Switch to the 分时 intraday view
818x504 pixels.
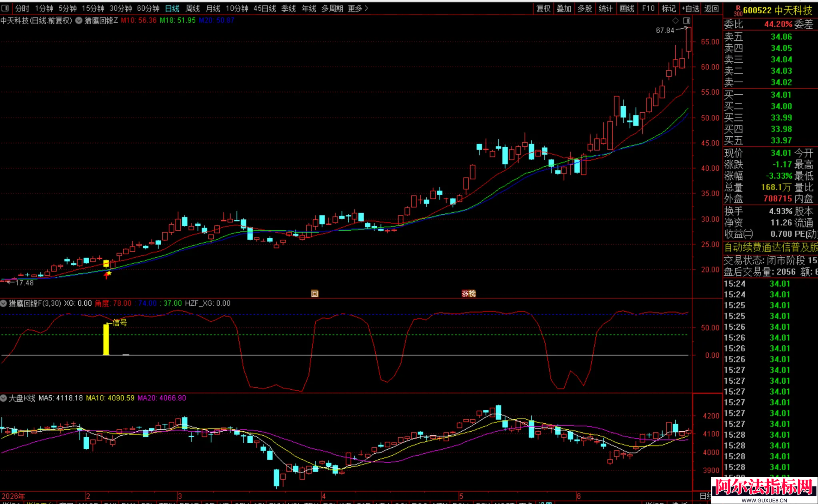tap(22, 8)
